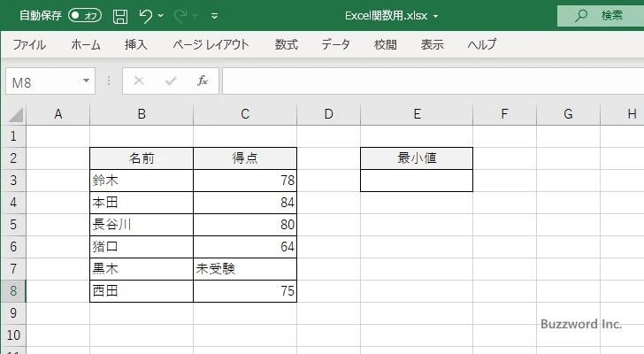Select column C header
The height and width of the screenshot is (354, 644).
pos(245,114)
